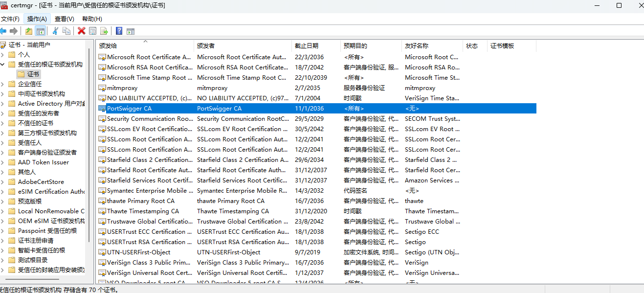The image size is (644, 293).
Task: Toggle the Show/Hide Console Tree icon
Action: click(x=41, y=31)
